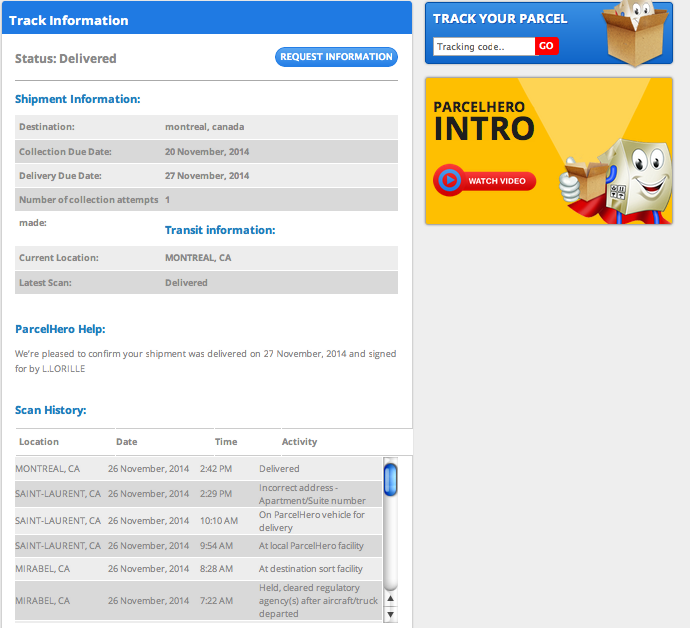Click the 8:28 AM time cell

[216, 569]
